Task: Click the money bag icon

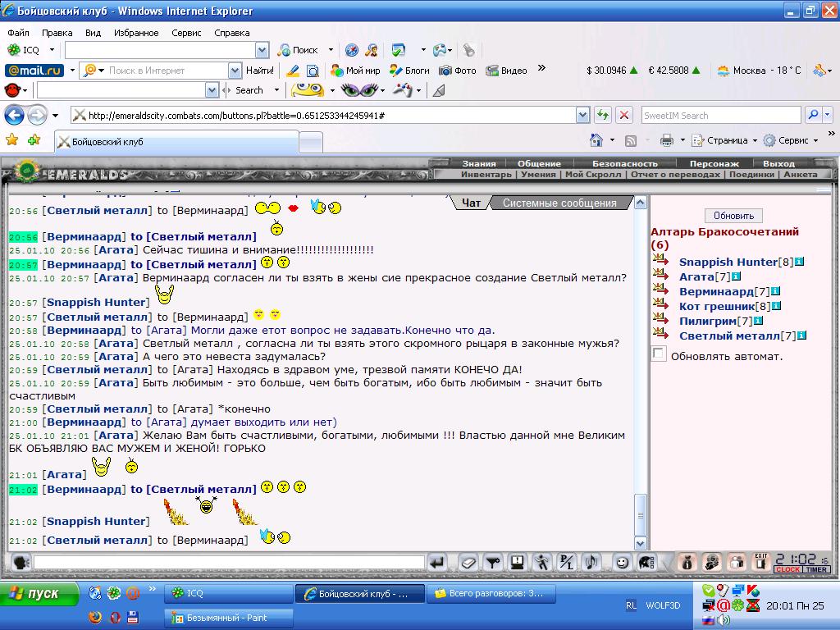Action: click(x=687, y=563)
